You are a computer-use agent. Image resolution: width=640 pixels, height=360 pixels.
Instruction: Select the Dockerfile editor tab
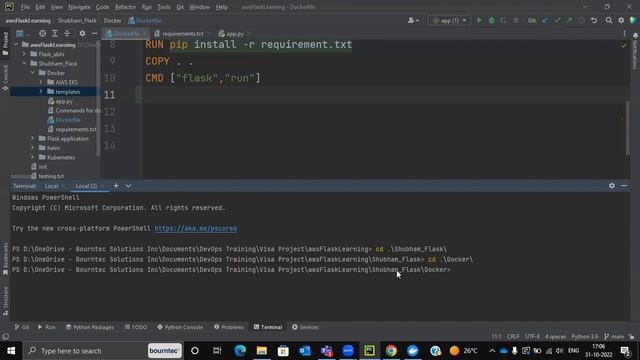tap(126, 33)
